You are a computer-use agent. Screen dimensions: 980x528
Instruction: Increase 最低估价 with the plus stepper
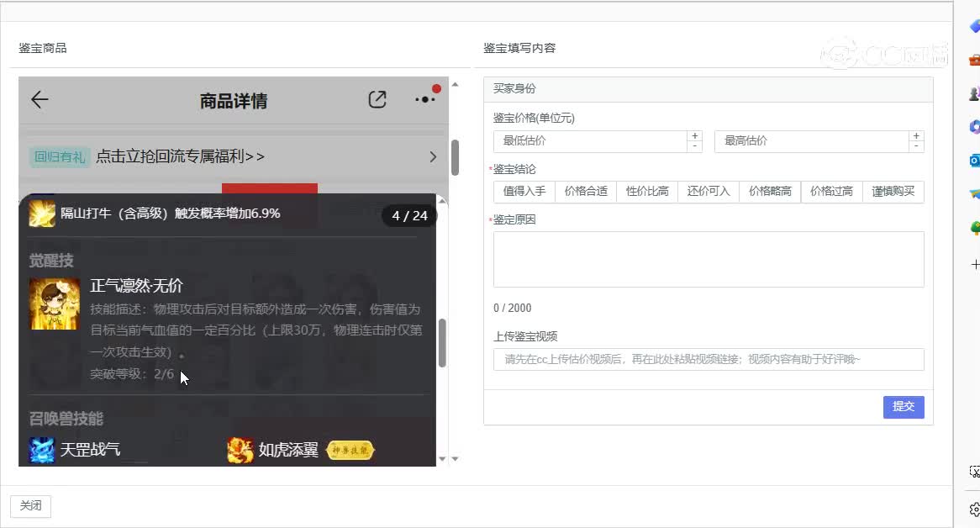695,136
